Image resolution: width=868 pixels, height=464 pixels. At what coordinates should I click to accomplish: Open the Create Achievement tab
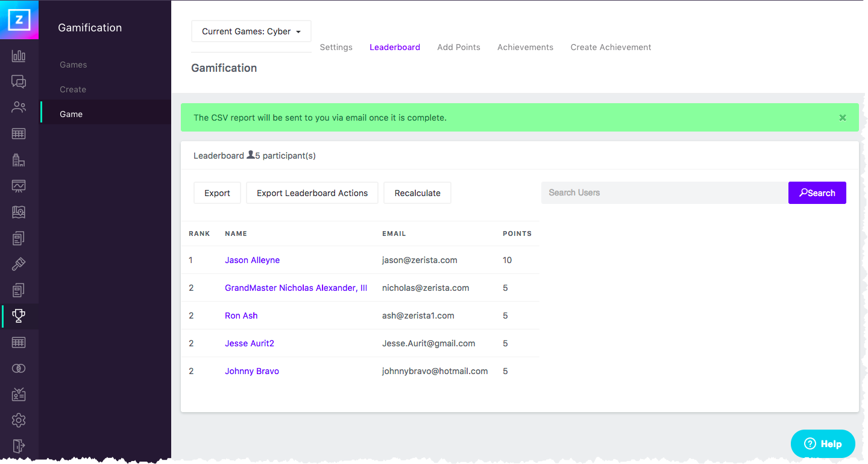pos(611,47)
